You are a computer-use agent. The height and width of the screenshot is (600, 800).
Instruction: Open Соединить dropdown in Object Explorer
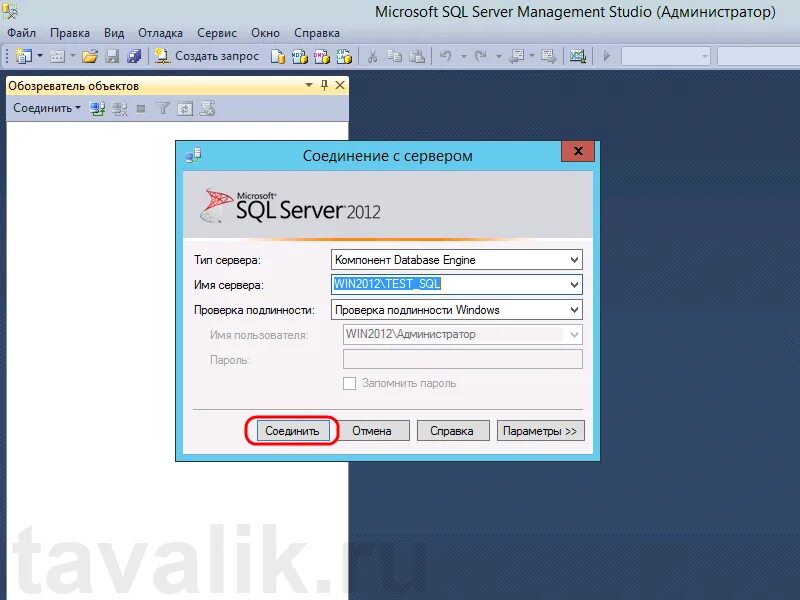pos(46,108)
